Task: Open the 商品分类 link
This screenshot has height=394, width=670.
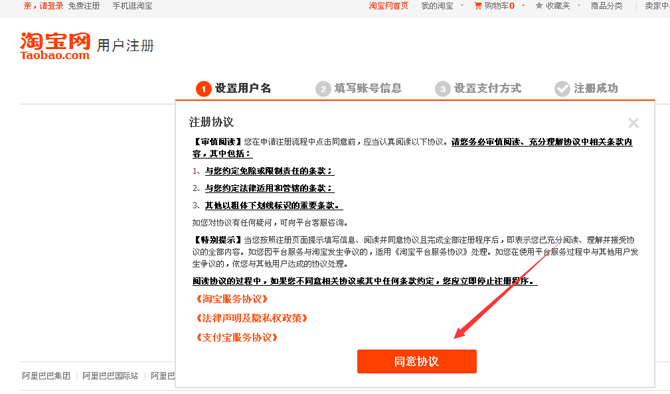Action: coord(606,6)
